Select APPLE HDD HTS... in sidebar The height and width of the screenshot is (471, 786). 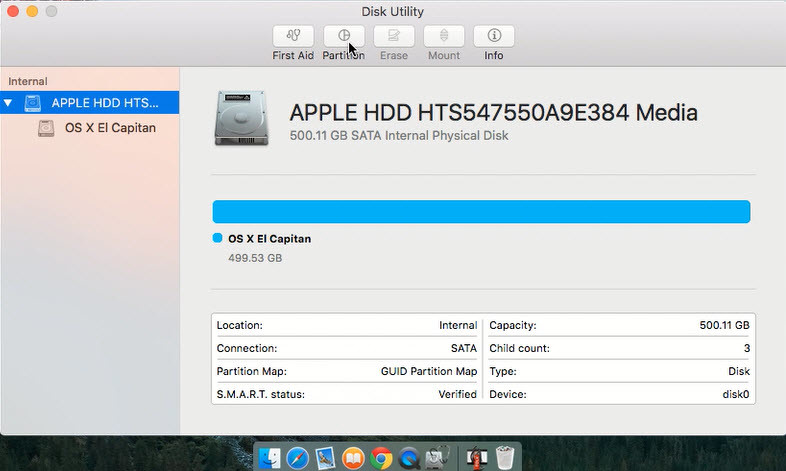coord(89,103)
